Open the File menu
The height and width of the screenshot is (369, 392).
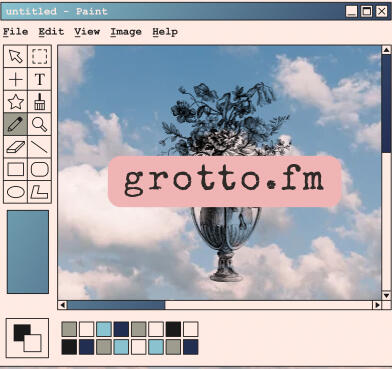click(x=15, y=32)
